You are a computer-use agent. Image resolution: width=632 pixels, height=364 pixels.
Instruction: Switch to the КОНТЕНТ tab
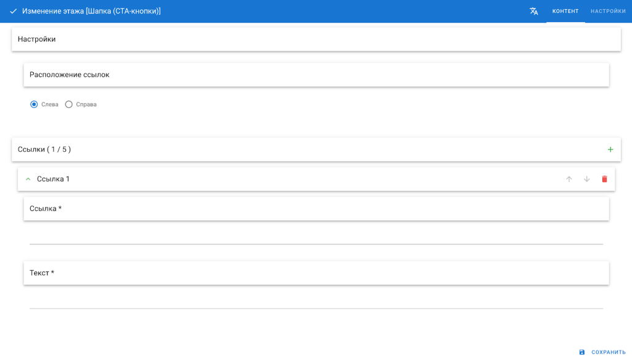point(565,11)
